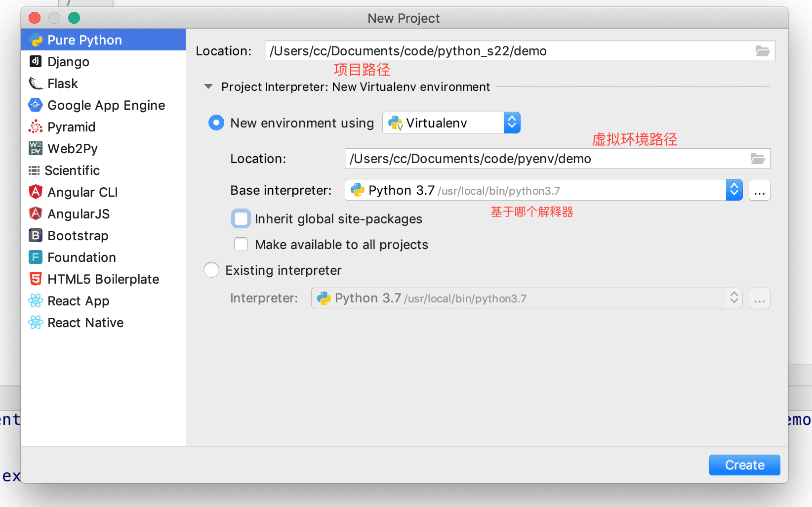The image size is (812, 507).
Task: Check Make available to all projects
Action: (x=241, y=244)
